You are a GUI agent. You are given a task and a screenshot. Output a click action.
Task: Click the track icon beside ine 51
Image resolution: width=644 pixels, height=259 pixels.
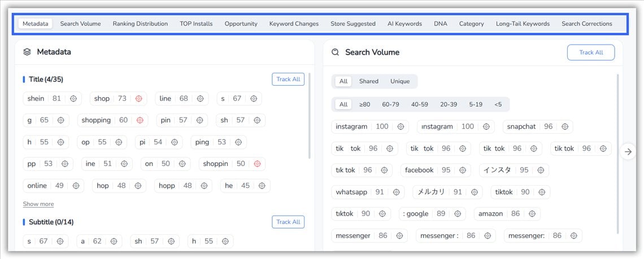(x=124, y=164)
